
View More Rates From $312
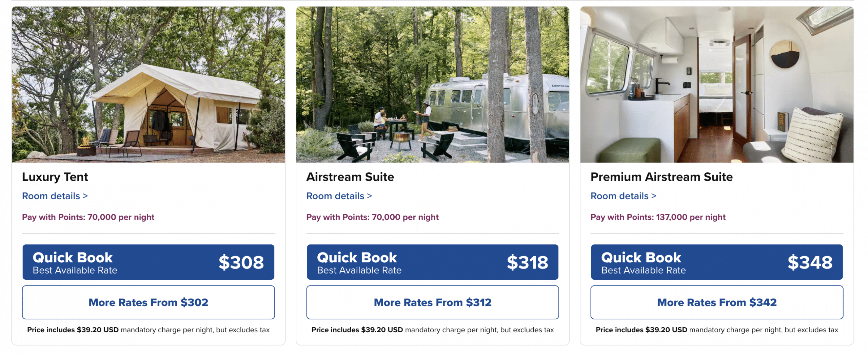point(432,302)
